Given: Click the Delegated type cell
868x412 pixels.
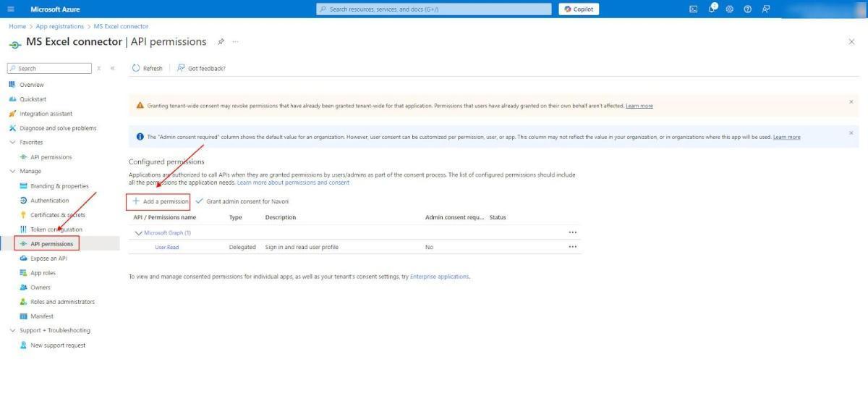Looking at the screenshot, I should (x=242, y=248).
